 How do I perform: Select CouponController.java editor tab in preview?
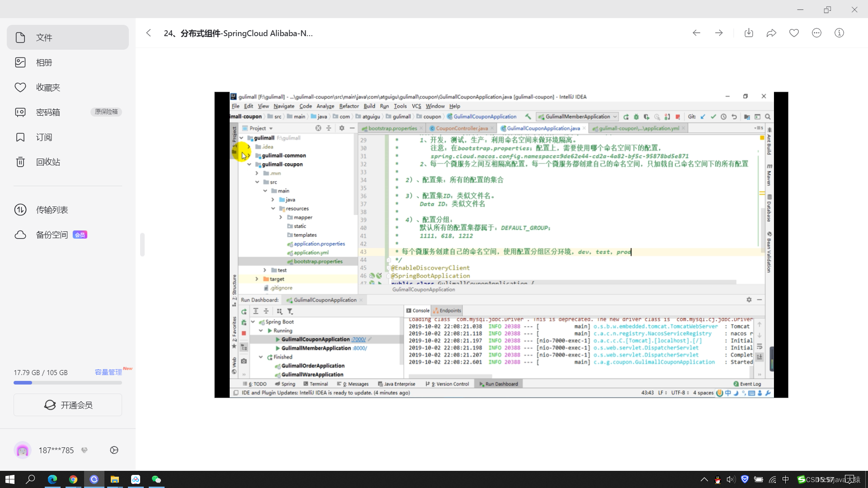click(x=462, y=128)
